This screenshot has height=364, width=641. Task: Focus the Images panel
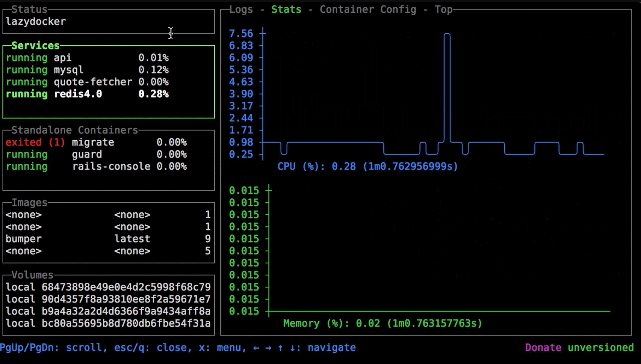tap(29, 203)
